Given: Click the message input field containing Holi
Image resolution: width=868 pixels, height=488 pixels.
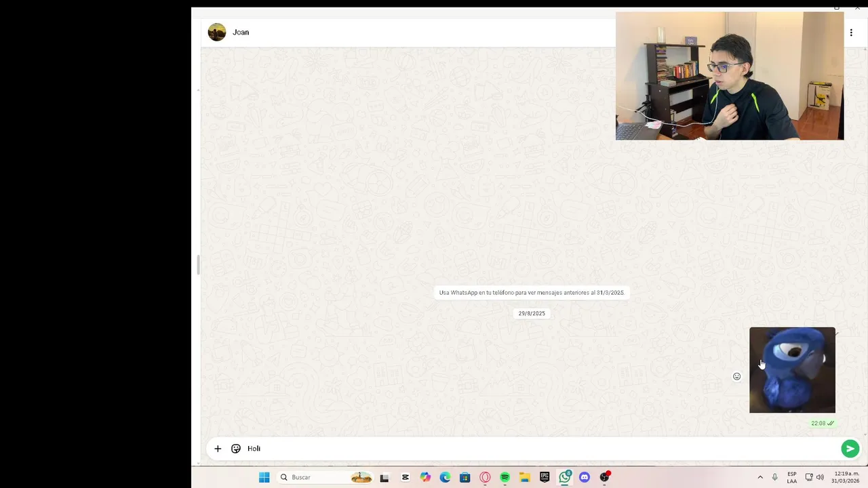Looking at the screenshot, I should 541,449.
